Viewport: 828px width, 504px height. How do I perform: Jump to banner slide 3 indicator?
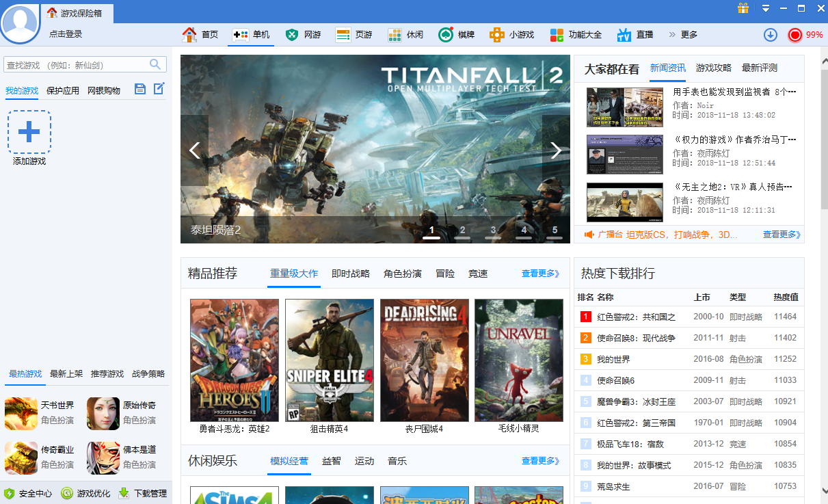[x=493, y=231]
